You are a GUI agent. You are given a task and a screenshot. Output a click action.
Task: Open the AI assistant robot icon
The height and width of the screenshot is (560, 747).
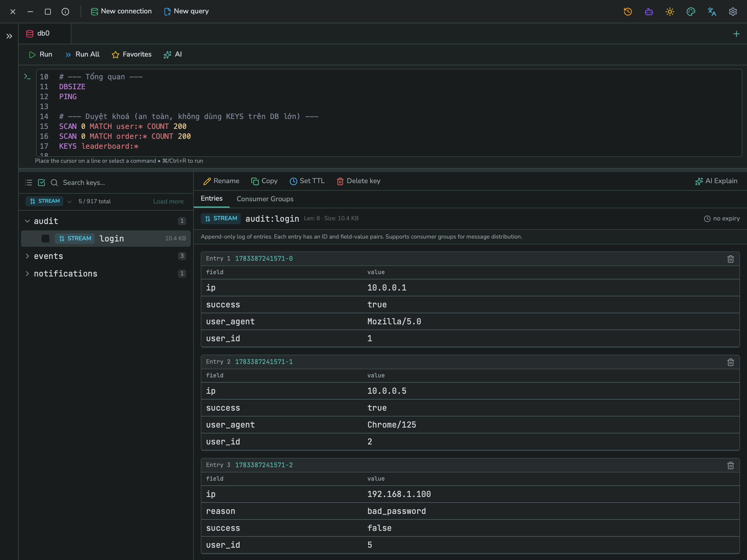coord(648,11)
